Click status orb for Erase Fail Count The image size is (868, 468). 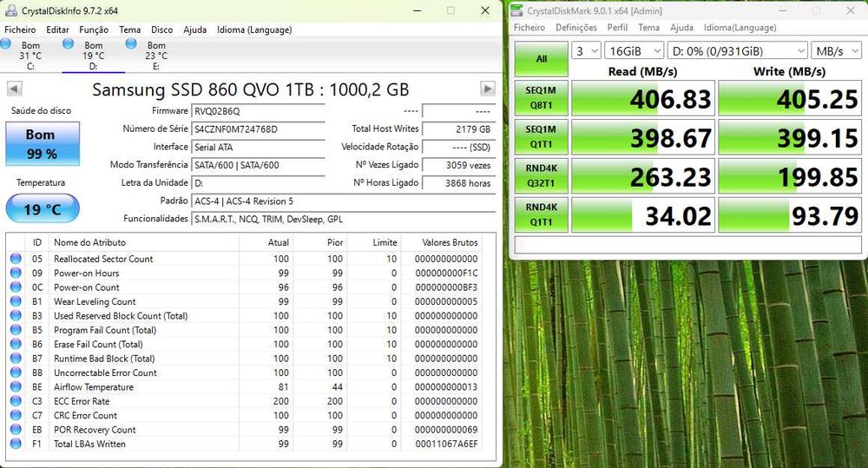point(16,344)
